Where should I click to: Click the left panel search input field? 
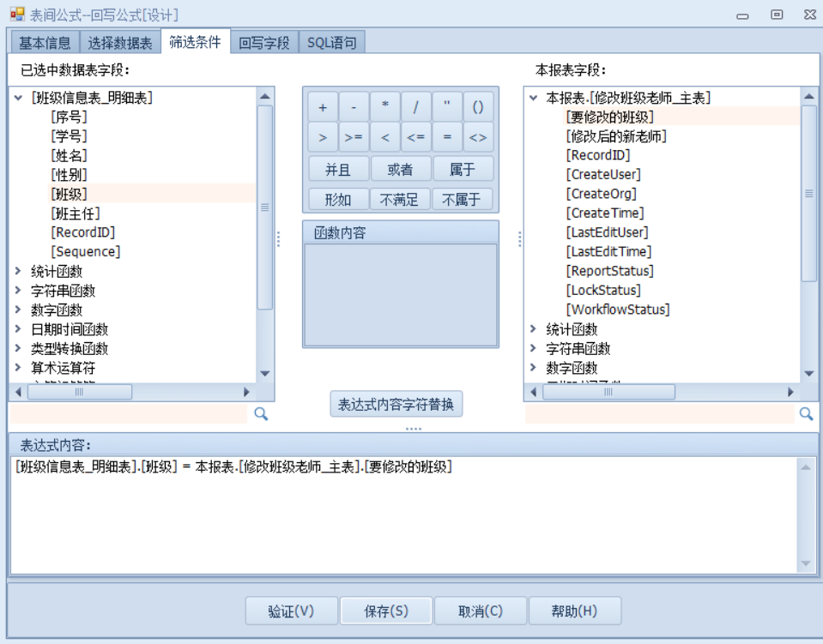coord(129,414)
